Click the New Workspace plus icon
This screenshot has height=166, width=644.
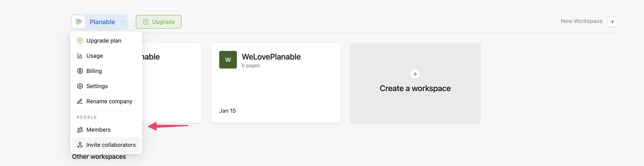click(612, 22)
